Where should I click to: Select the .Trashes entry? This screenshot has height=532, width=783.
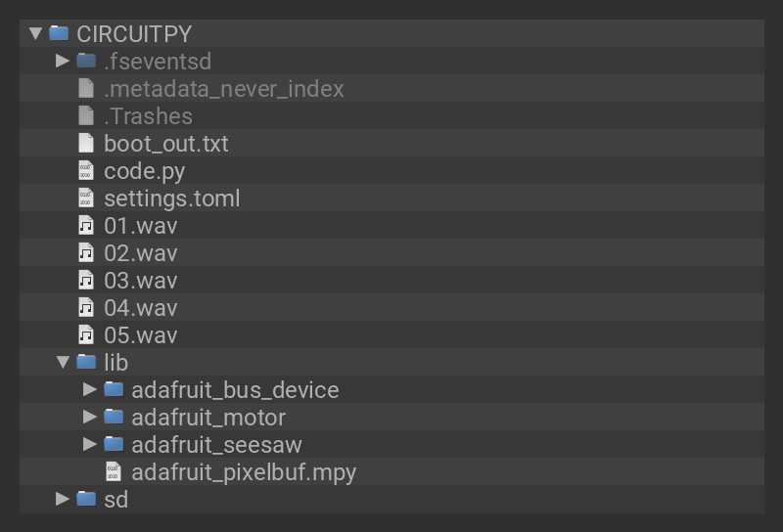[x=148, y=115]
